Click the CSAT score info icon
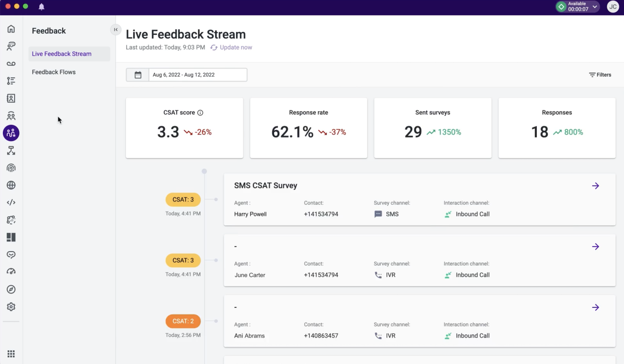 [x=201, y=113]
